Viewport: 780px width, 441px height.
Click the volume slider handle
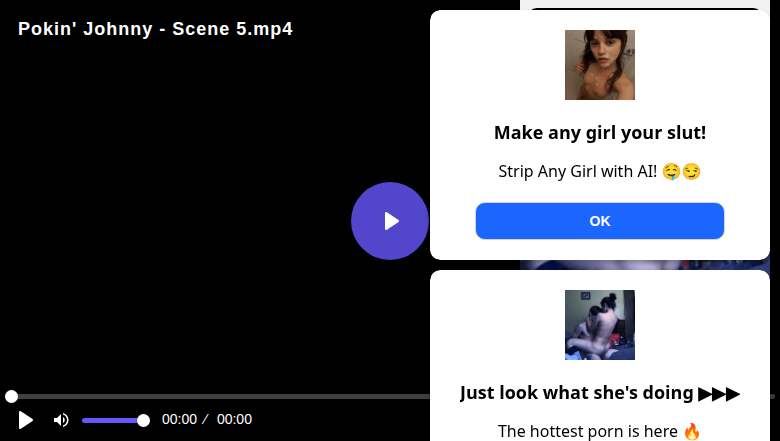point(143,420)
